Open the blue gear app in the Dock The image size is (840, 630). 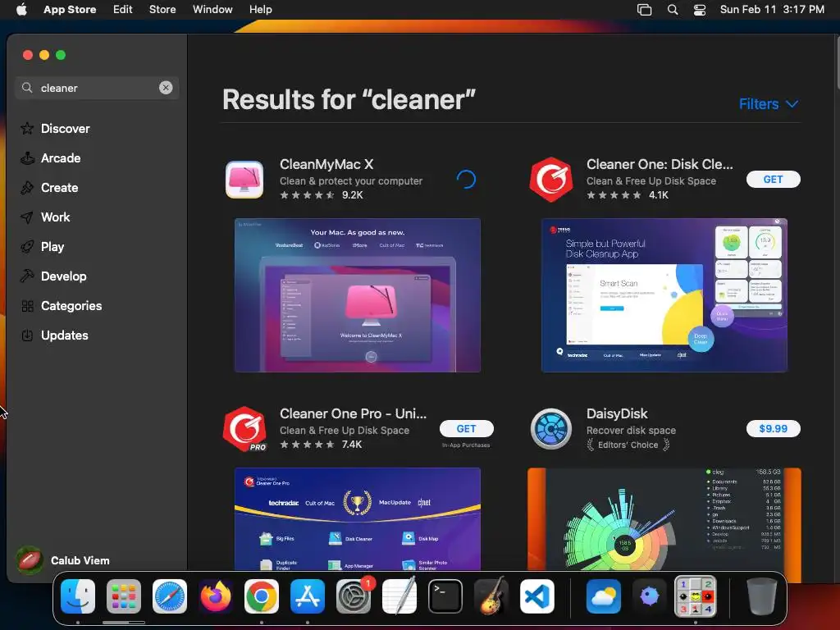(650, 596)
